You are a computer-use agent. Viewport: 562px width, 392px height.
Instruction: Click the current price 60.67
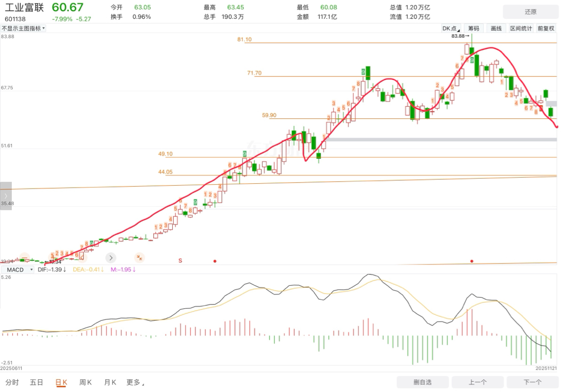[x=68, y=7]
